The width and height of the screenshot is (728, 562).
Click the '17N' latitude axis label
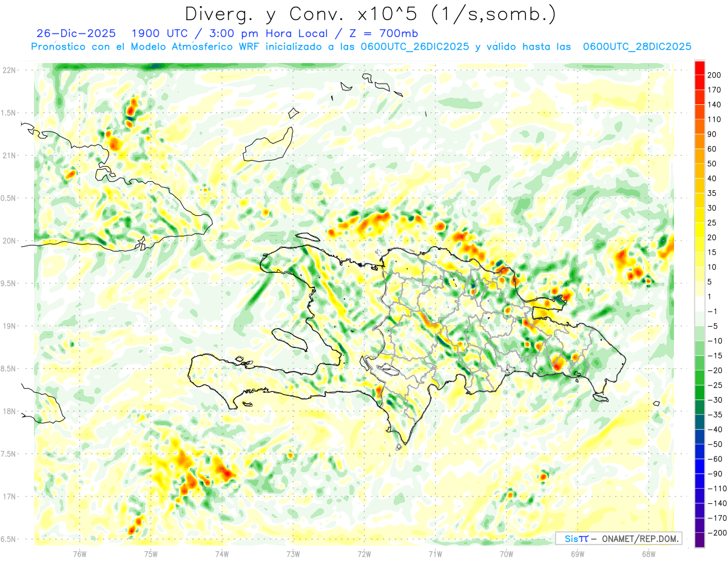pyautogui.click(x=10, y=497)
